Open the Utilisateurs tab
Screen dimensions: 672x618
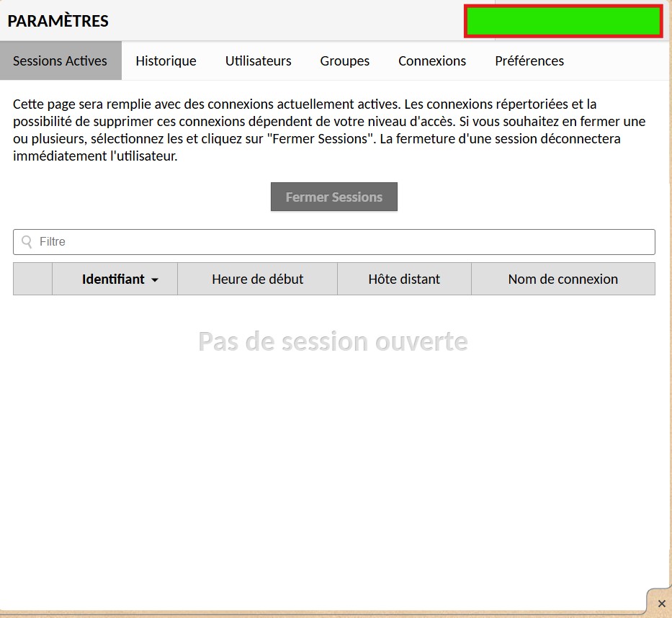258,61
